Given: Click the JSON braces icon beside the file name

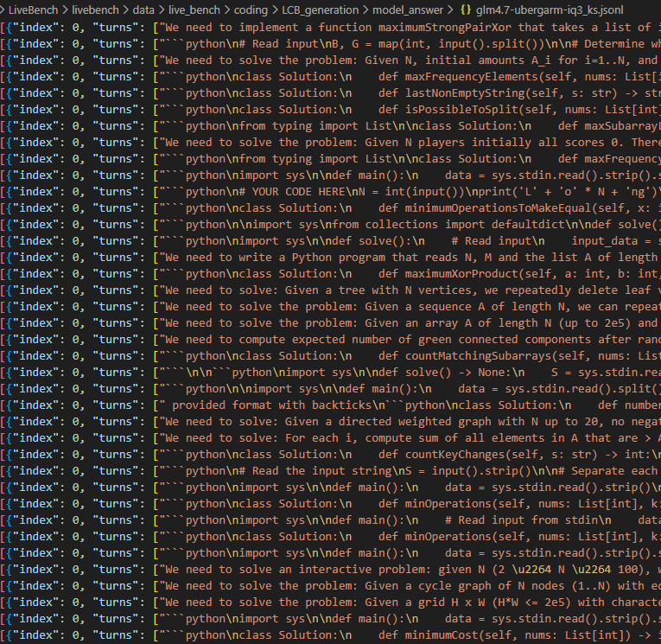Looking at the screenshot, I should click(466, 10).
